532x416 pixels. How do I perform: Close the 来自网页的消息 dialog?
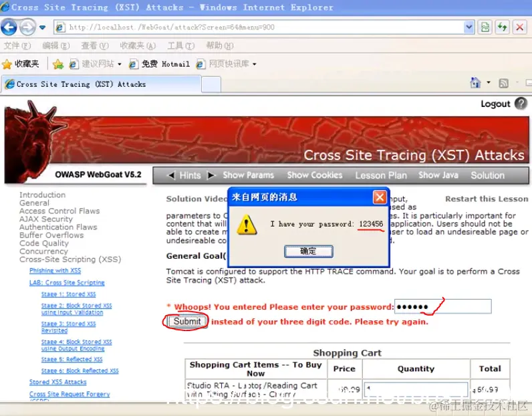(x=380, y=197)
